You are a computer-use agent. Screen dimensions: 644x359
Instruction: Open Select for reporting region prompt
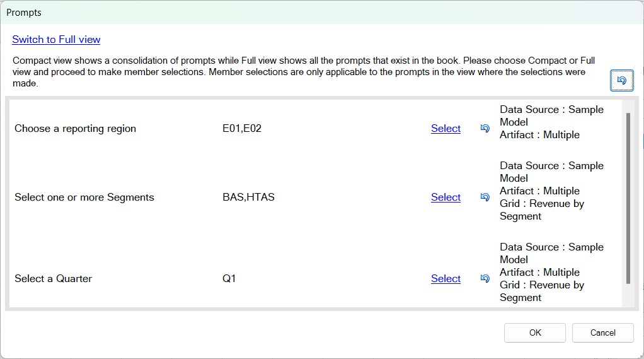(446, 129)
